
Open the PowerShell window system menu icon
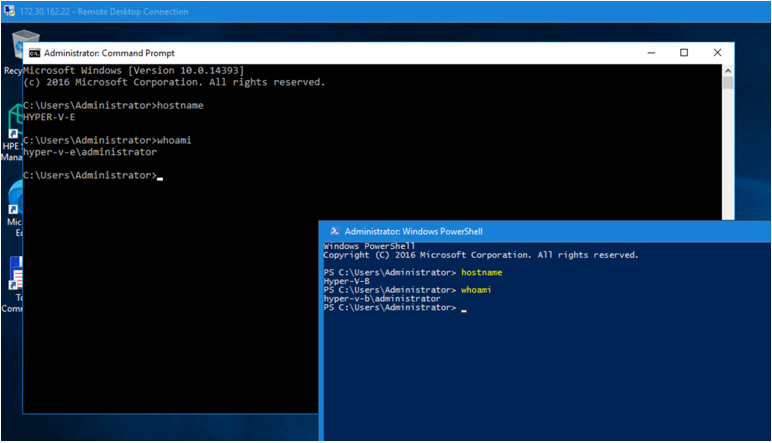click(334, 230)
